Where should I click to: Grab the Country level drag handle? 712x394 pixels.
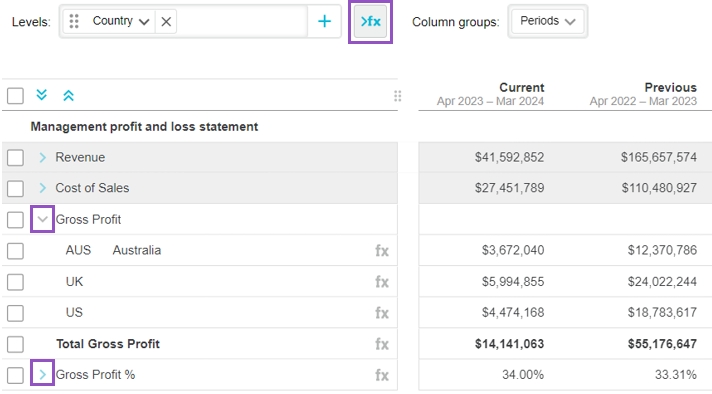point(74,21)
